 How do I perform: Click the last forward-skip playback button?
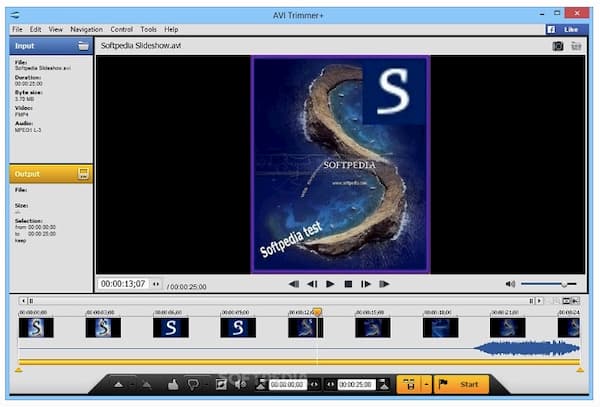point(384,284)
